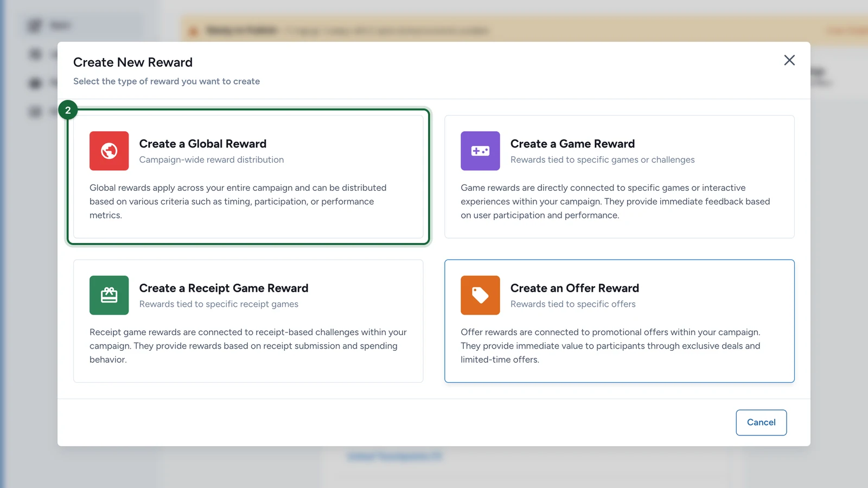Click the Receipt game rewards description paragraph
The image size is (868, 488).
click(x=248, y=345)
